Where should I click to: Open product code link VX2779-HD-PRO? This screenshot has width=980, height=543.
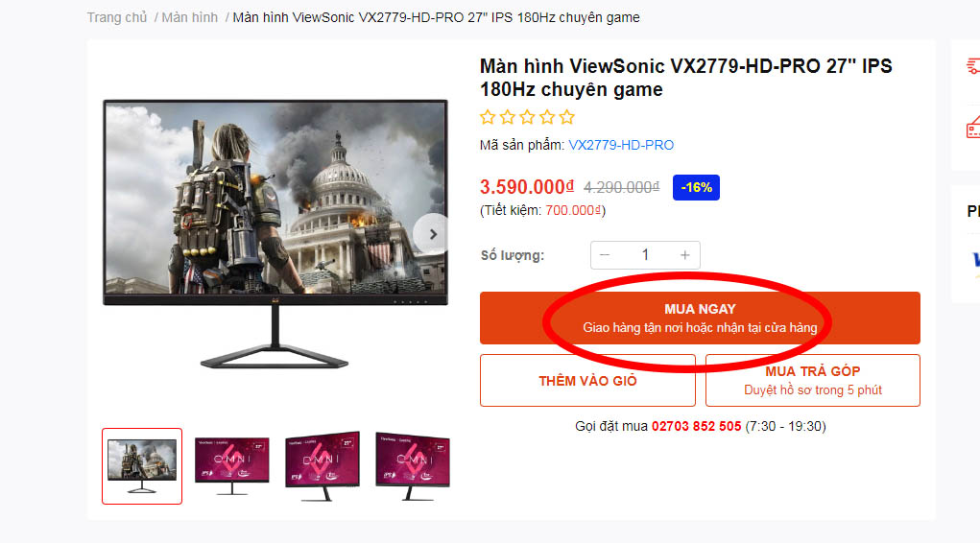pos(621,145)
